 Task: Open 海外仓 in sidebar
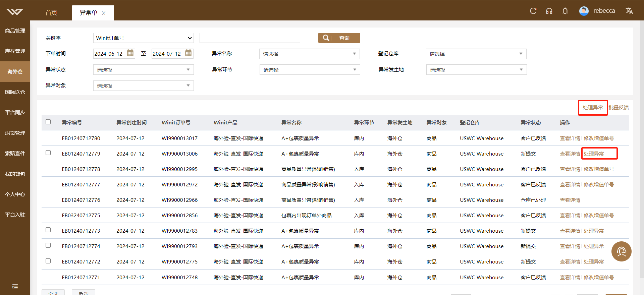point(15,71)
